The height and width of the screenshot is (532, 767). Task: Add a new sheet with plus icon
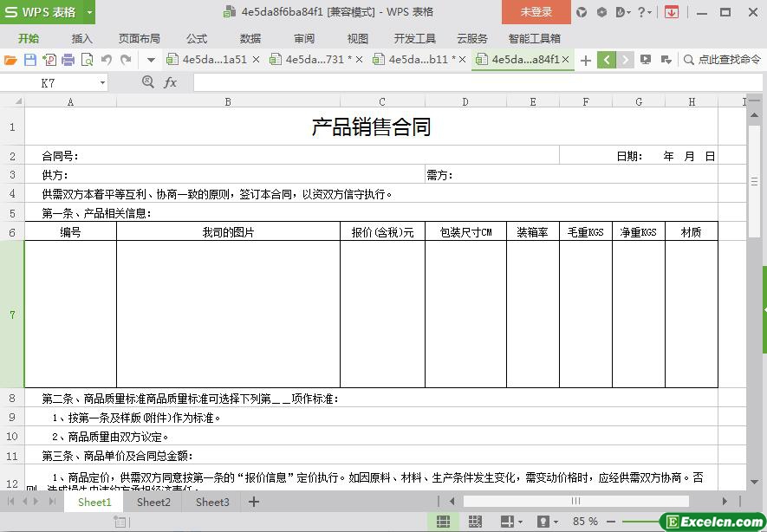click(x=254, y=502)
